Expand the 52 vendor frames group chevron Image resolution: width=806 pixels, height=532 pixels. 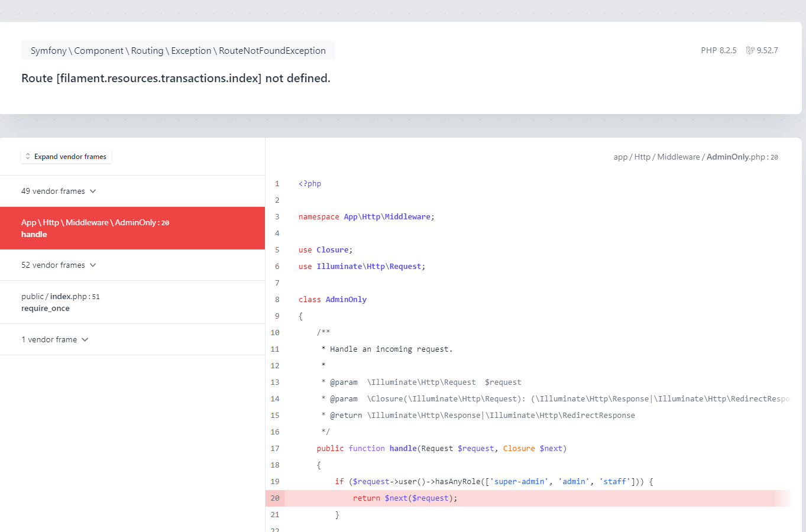tap(93, 265)
